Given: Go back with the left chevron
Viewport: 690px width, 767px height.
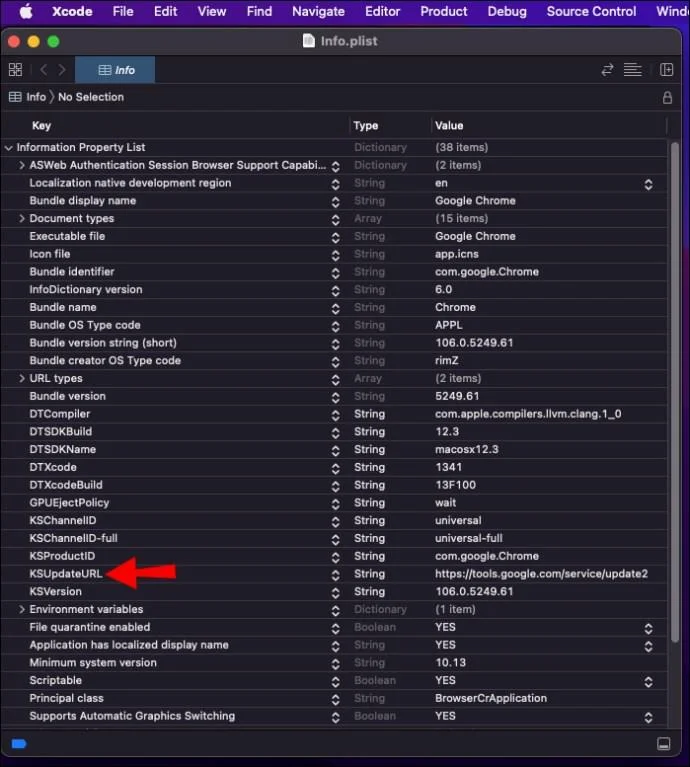Looking at the screenshot, I should (44, 69).
